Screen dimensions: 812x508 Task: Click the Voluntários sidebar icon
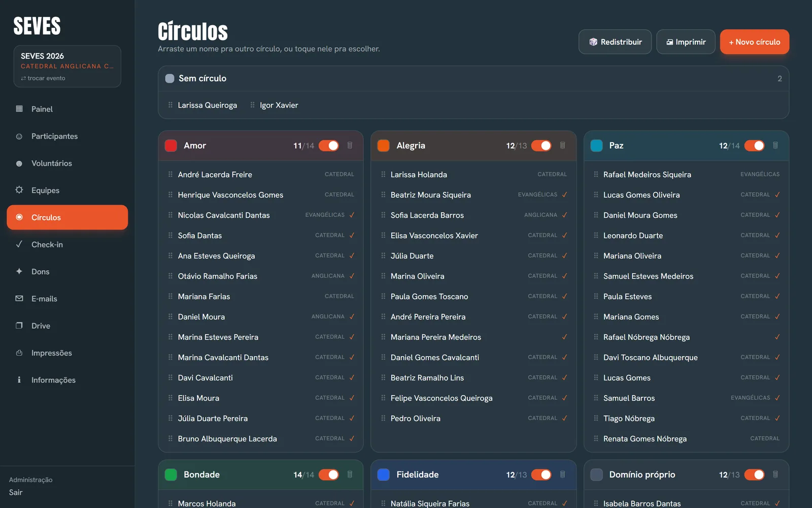pos(19,163)
